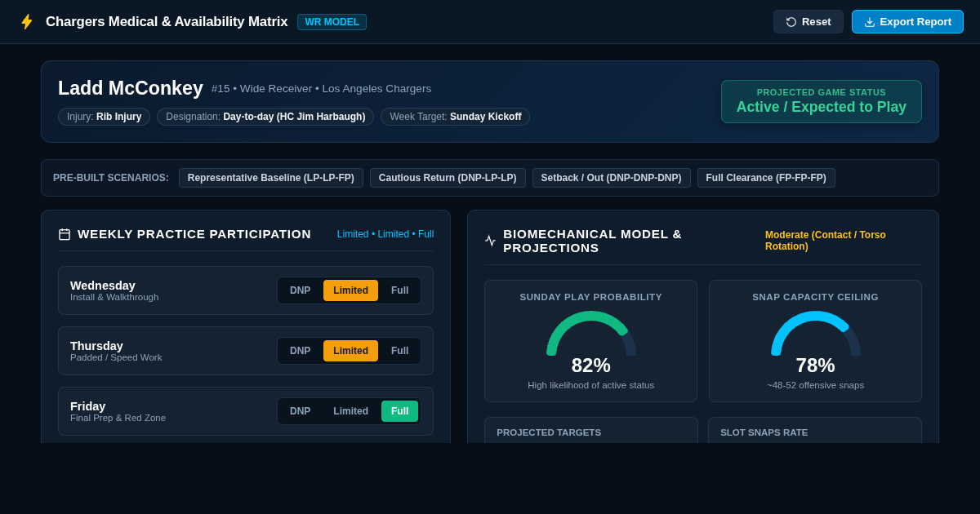Click the Moderate (Contact / Torso Rotation) label
This screenshot has height=514, width=980.
point(826,241)
